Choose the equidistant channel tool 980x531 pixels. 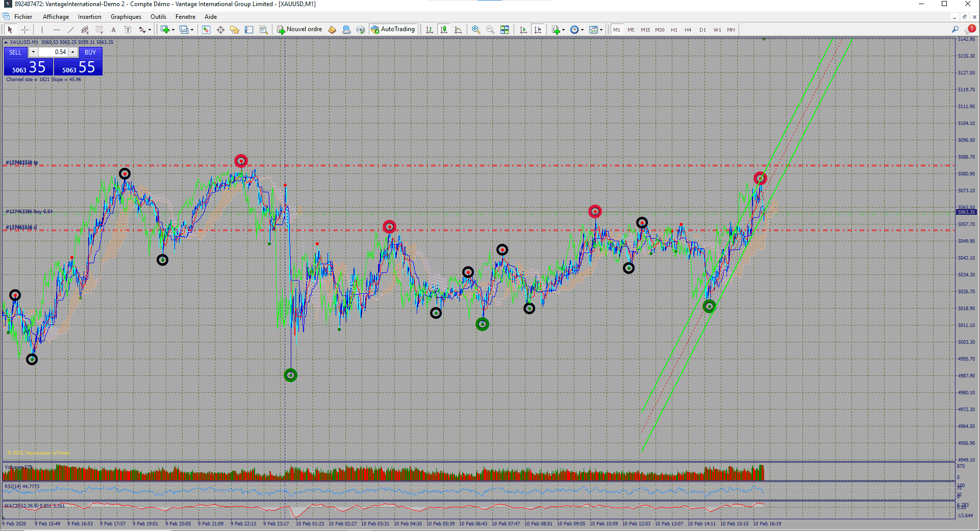tap(85, 30)
